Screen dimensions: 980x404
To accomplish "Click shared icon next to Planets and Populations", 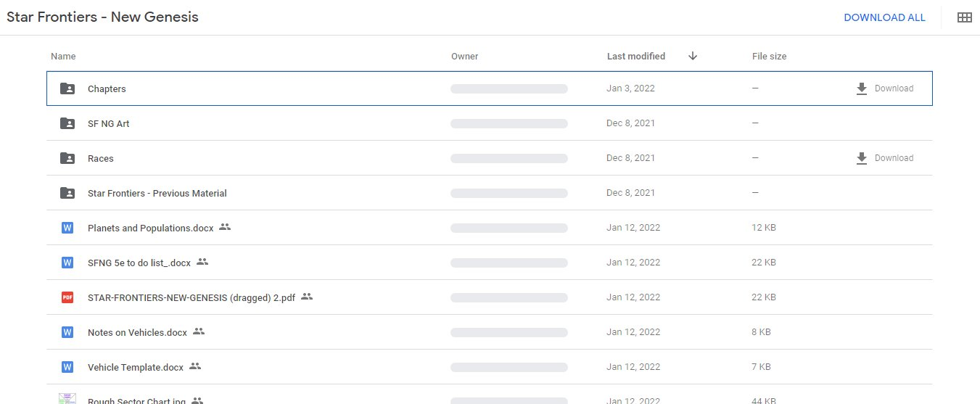I will tap(225, 227).
